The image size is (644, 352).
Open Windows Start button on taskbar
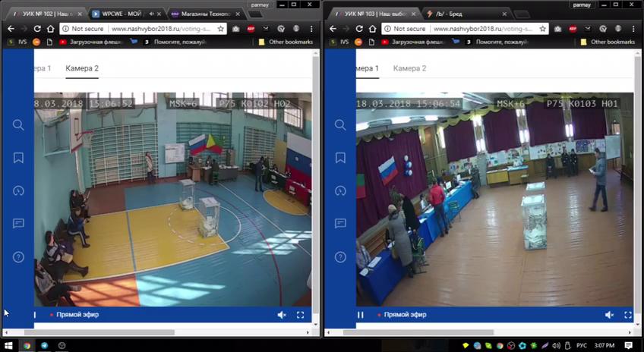[8, 345]
